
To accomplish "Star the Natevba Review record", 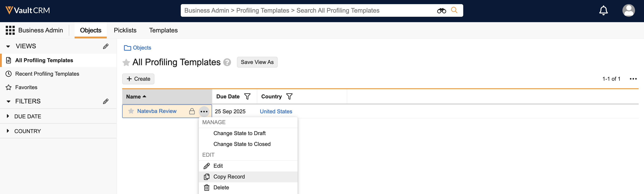I will tap(131, 111).
